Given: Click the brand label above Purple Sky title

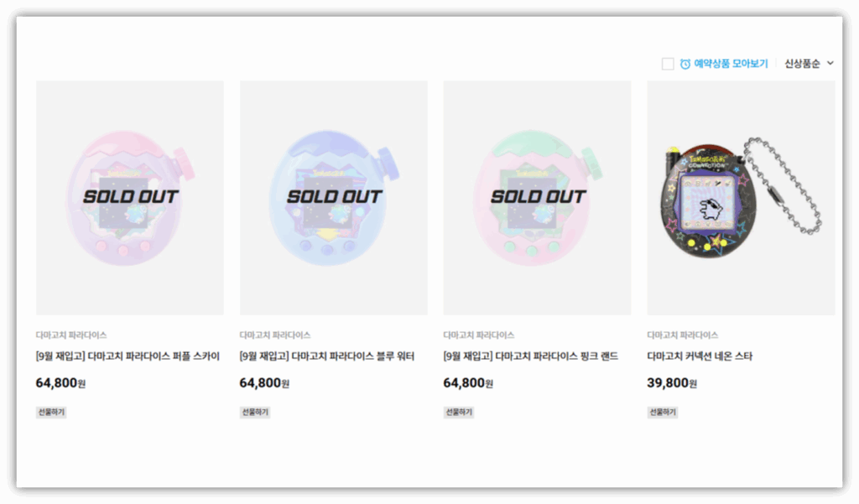Looking at the screenshot, I should [71, 335].
